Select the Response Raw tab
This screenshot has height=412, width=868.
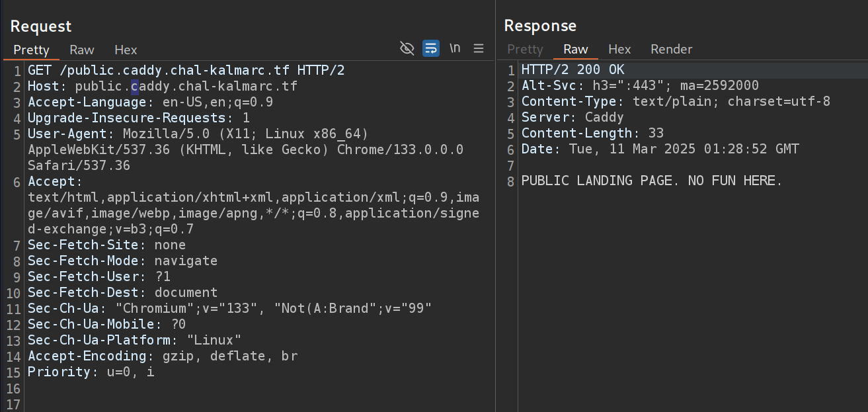tap(576, 49)
